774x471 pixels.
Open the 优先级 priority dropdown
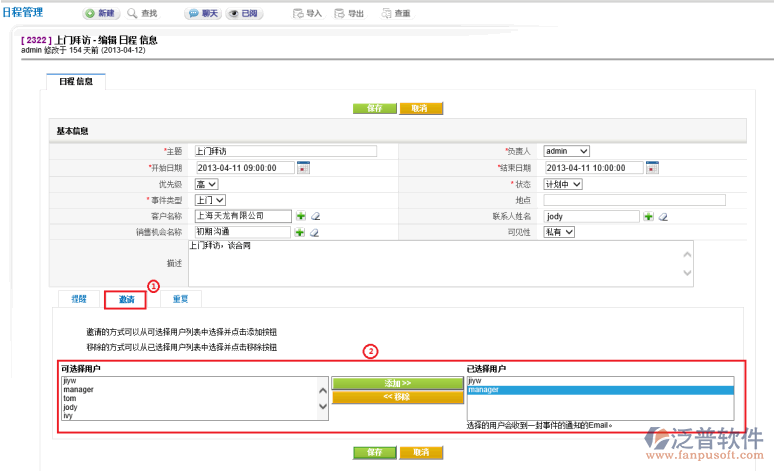click(206, 184)
